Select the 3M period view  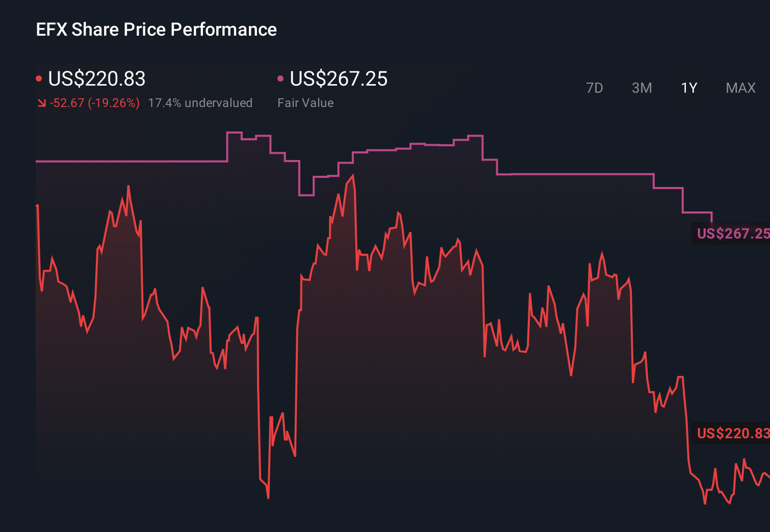(641, 88)
